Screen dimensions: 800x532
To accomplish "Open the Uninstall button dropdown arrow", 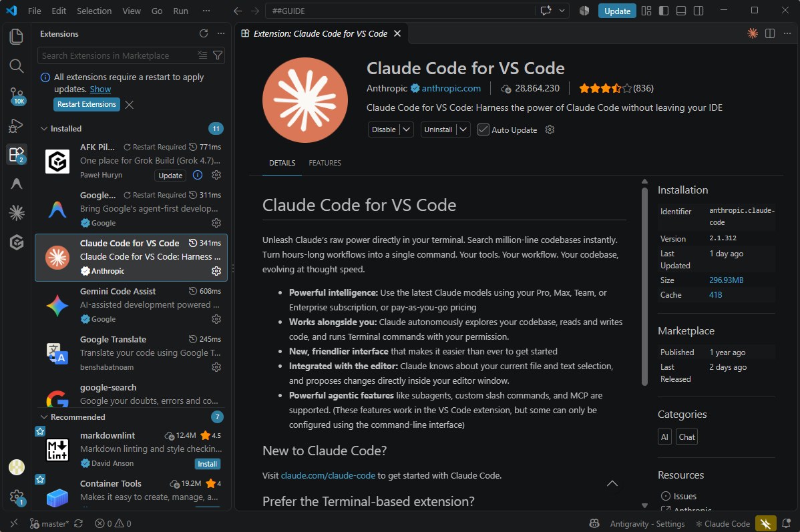I will tap(463, 129).
